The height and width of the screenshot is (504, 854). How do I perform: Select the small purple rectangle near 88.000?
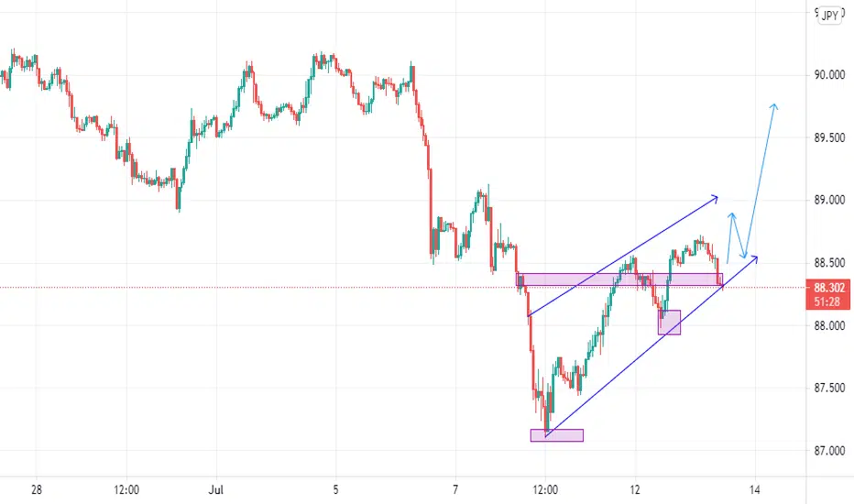tap(670, 322)
